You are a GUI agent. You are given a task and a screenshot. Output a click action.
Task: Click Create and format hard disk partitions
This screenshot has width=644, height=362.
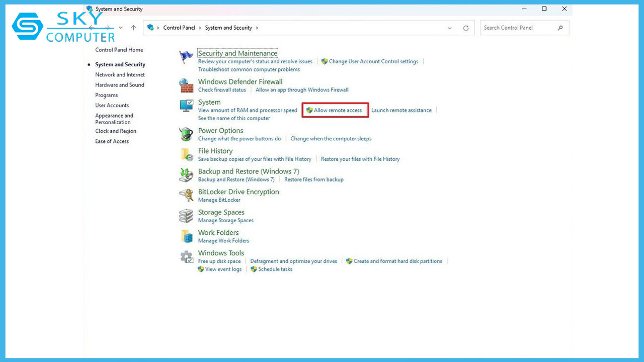click(398, 261)
